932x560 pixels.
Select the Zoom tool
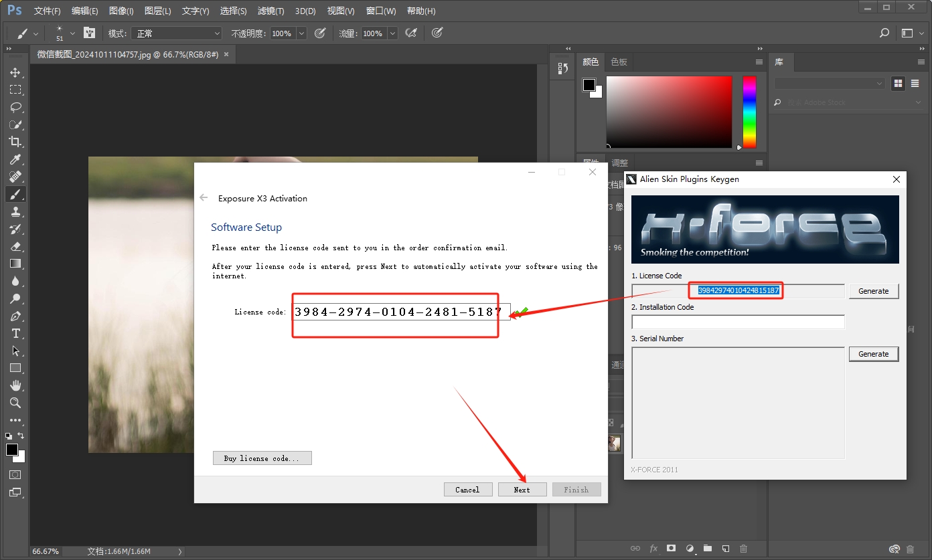tap(15, 403)
